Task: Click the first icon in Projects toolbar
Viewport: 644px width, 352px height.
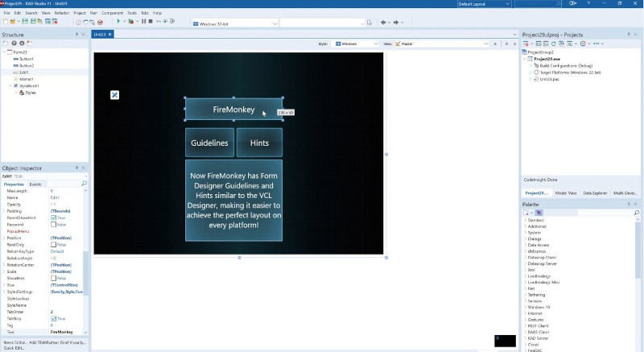Action: [x=526, y=43]
